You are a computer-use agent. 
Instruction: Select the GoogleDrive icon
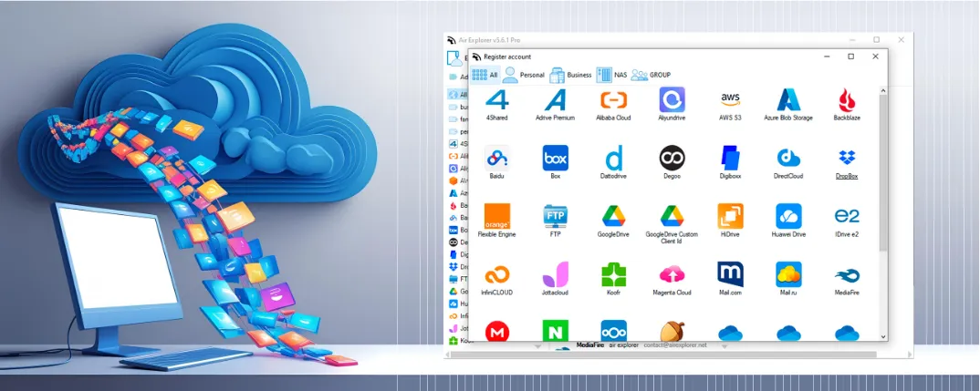[614, 216]
